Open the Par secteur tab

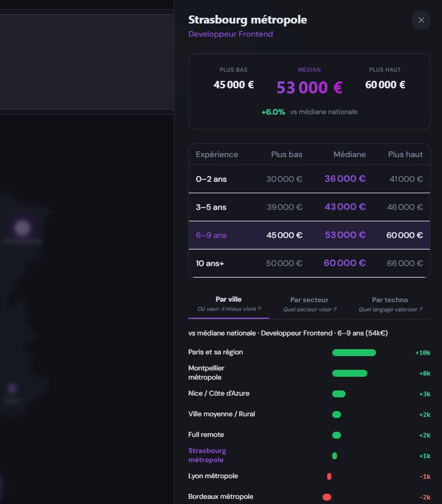coord(309,304)
